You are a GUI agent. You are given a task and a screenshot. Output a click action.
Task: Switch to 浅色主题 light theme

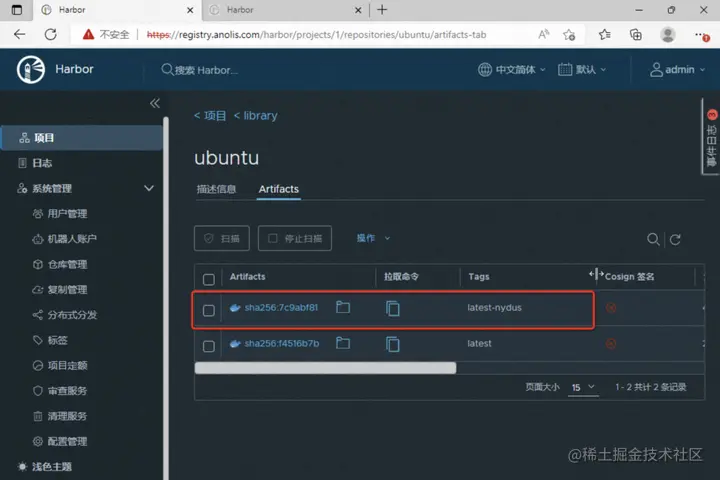tap(45, 467)
